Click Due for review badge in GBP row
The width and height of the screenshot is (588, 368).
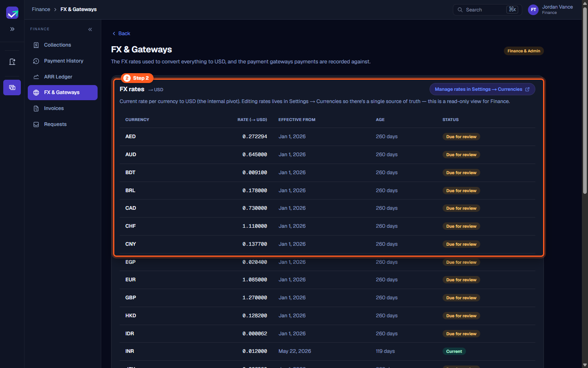(x=461, y=298)
